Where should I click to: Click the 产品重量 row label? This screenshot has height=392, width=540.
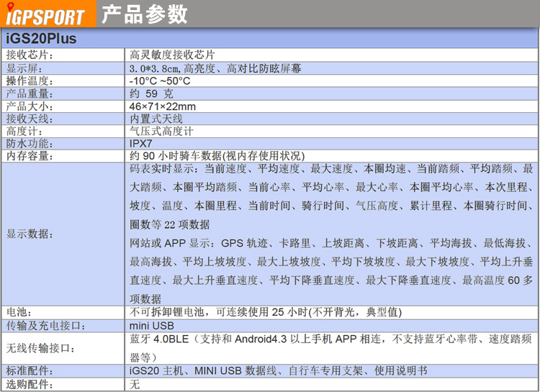tap(30, 94)
